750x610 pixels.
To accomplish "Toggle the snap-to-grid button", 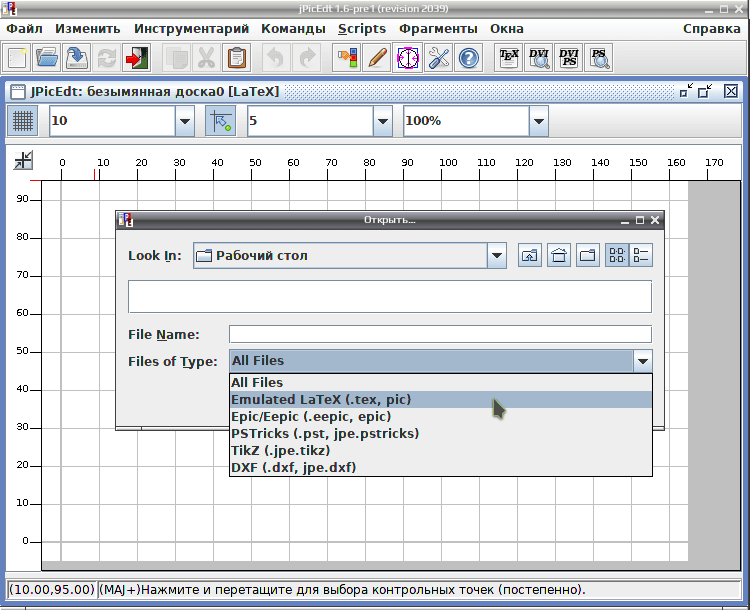I will (221, 121).
